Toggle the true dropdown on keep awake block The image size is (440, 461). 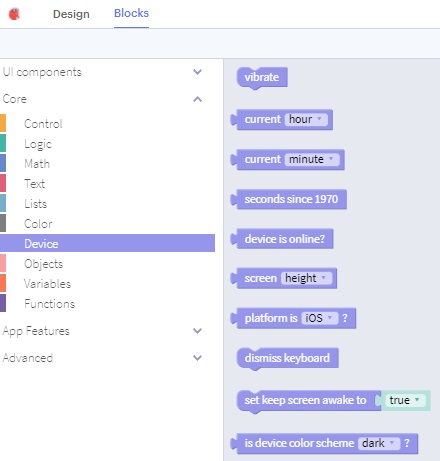point(405,400)
